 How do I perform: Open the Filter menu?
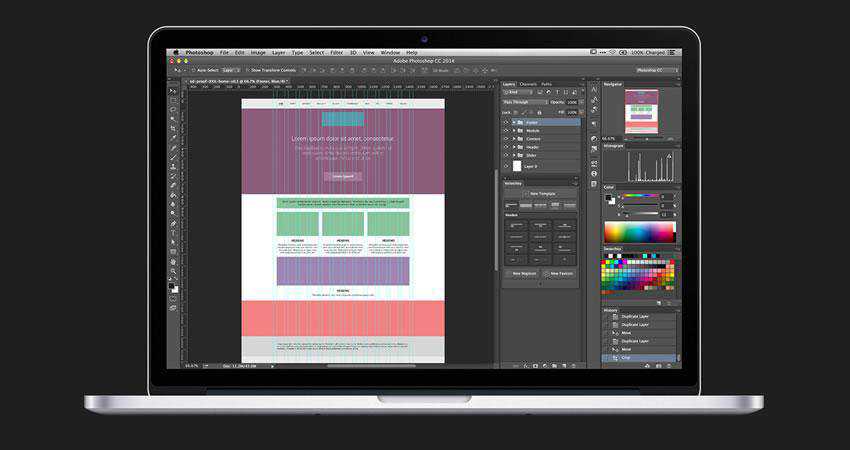(x=337, y=52)
